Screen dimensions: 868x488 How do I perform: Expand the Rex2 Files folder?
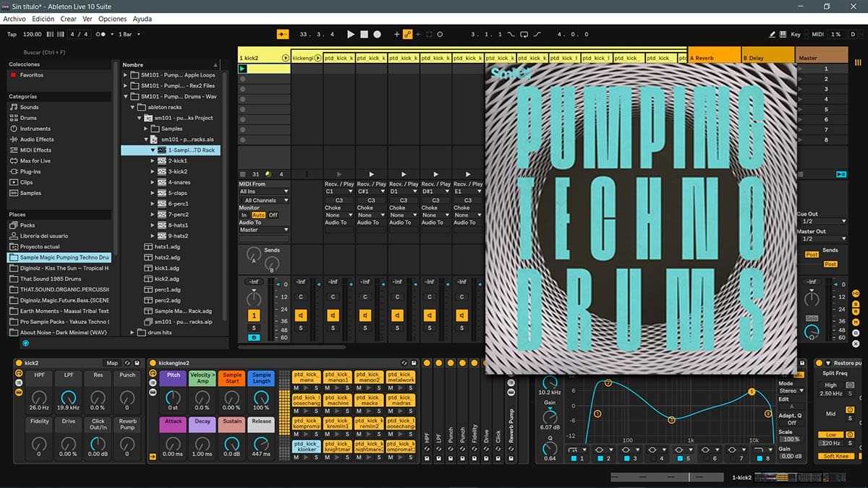pyautogui.click(x=125, y=86)
